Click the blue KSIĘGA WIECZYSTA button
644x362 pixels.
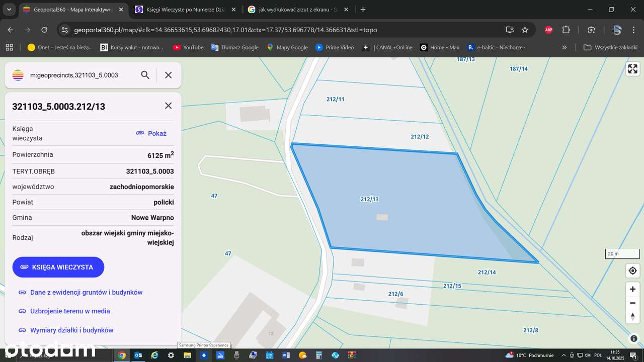pos(58,267)
